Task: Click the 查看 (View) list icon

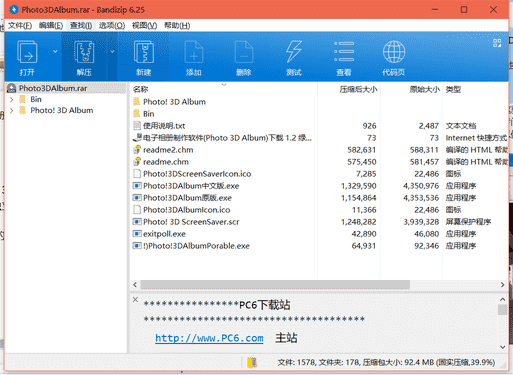Action: click(344, 52)
